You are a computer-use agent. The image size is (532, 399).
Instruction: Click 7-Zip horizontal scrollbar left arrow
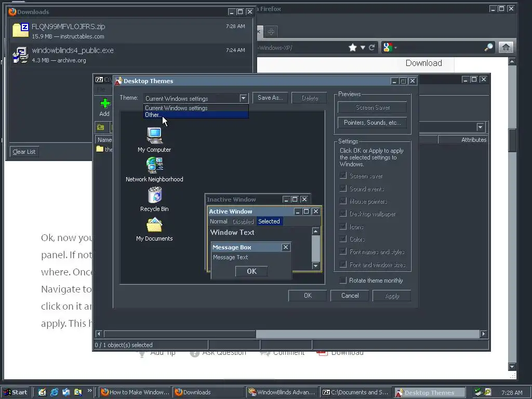coord(99,334)
